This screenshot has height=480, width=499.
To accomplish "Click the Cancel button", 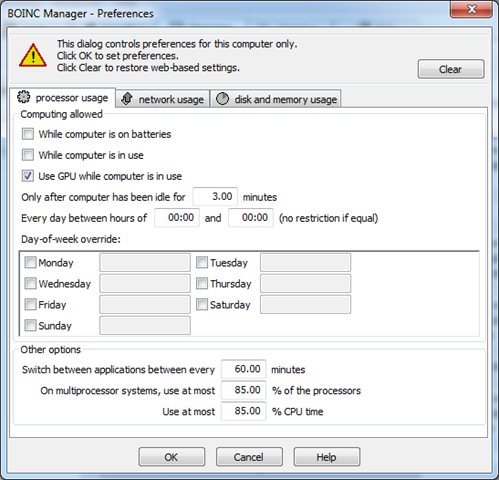I will tap(249, 457).
